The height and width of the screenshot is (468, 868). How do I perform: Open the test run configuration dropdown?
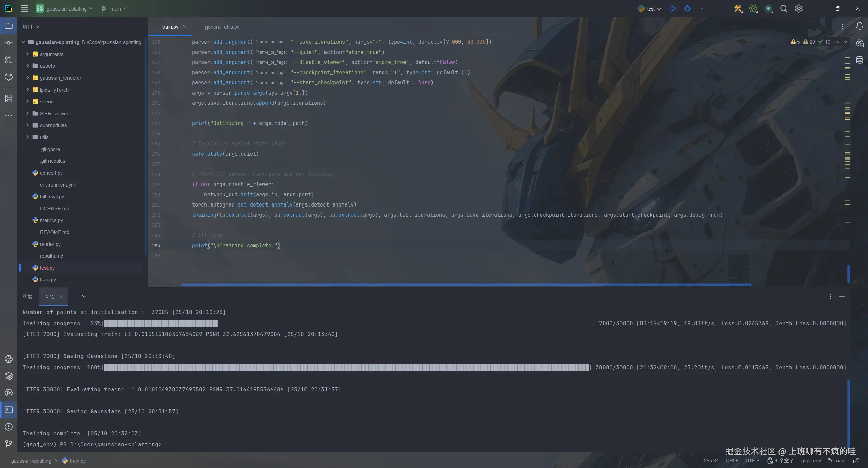tap(650, 9)
